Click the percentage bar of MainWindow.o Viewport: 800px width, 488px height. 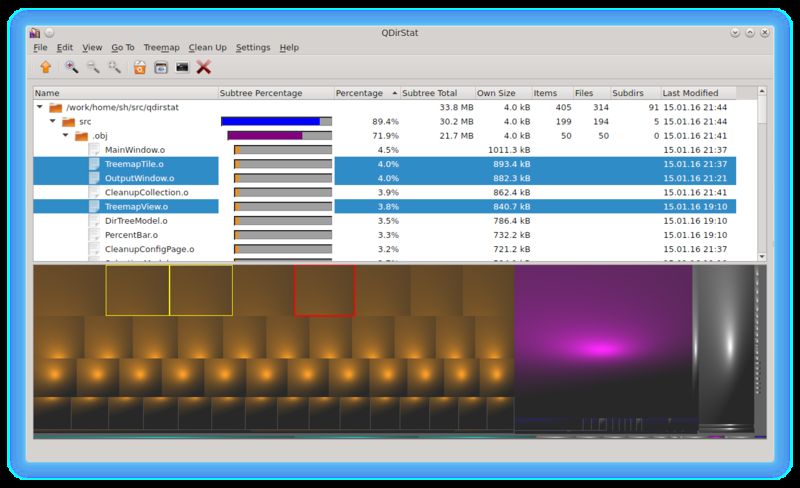(x=283, y=150)
